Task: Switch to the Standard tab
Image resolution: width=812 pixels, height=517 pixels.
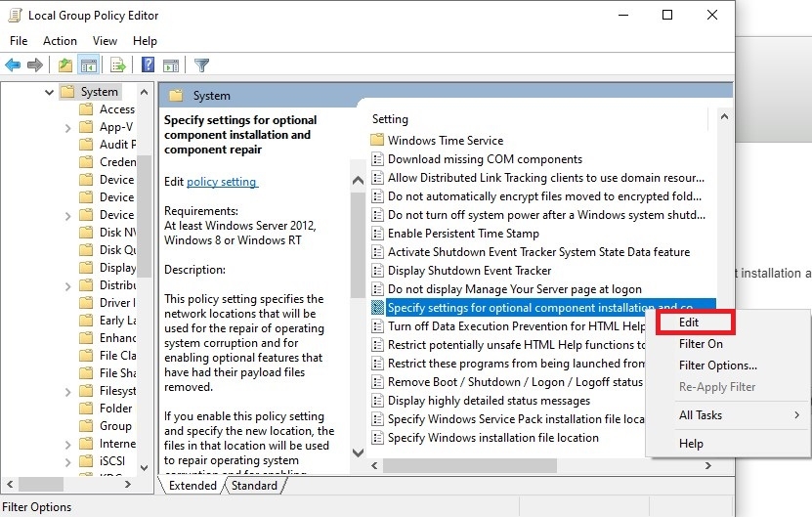Action: [254, 486]
